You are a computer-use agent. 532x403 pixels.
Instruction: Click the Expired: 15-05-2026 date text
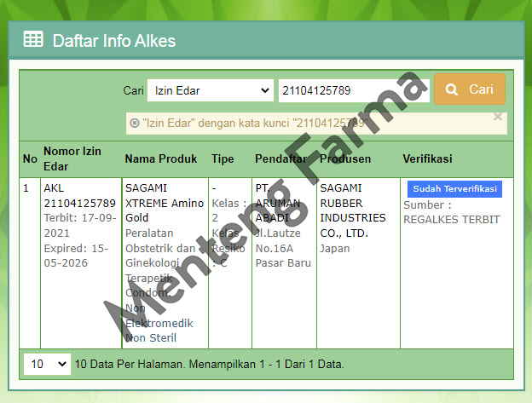[76, 256]
